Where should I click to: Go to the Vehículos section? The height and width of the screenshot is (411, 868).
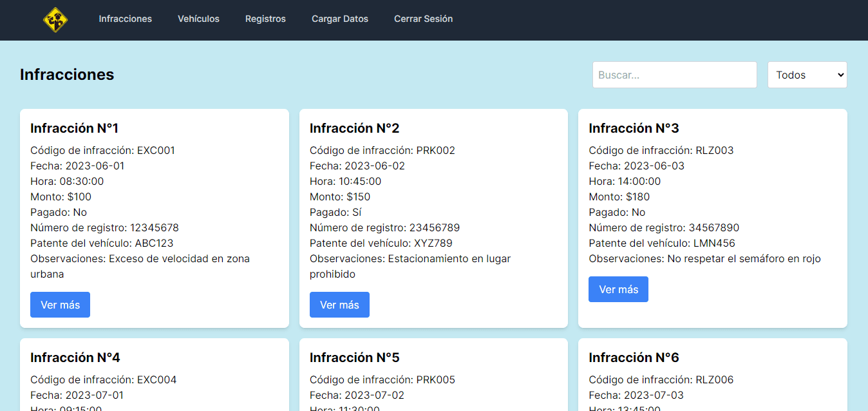(x=198, y=19)
